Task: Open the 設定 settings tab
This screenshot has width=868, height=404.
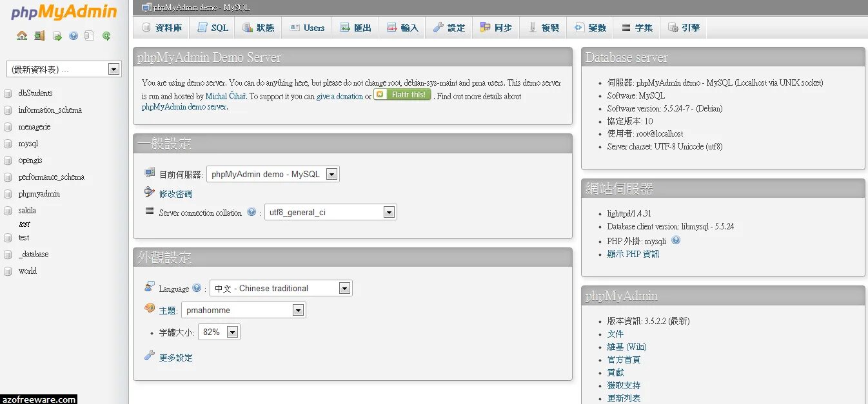Action: 449,28
